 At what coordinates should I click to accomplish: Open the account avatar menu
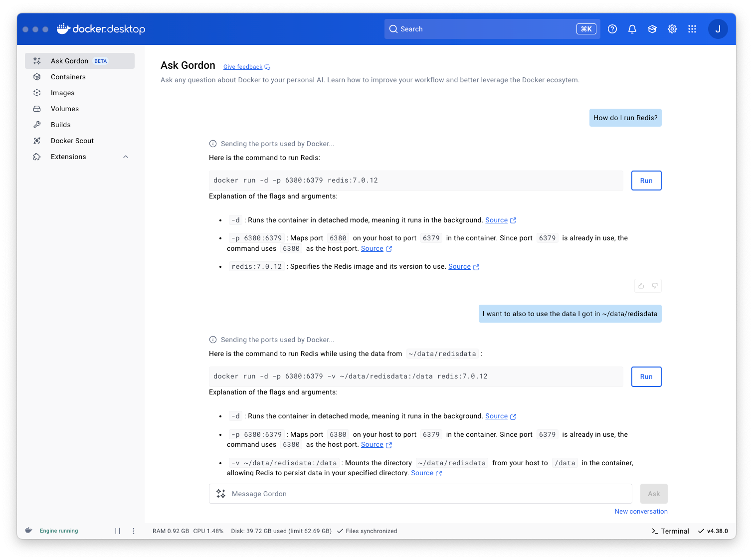[x=718, y=29]
